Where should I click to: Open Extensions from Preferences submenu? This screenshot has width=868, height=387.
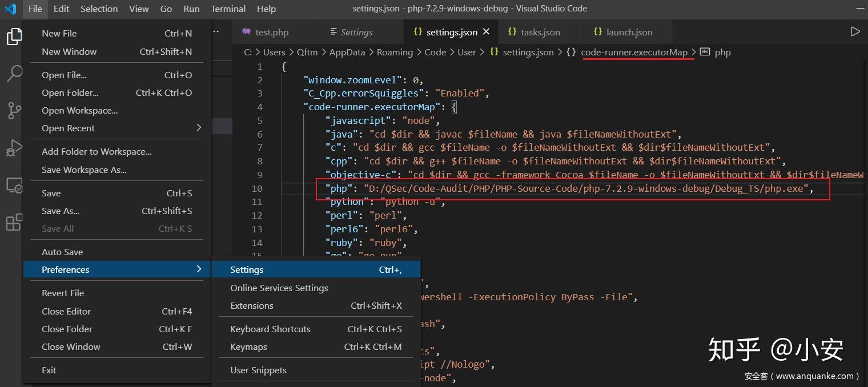click(x=316, y=305)
